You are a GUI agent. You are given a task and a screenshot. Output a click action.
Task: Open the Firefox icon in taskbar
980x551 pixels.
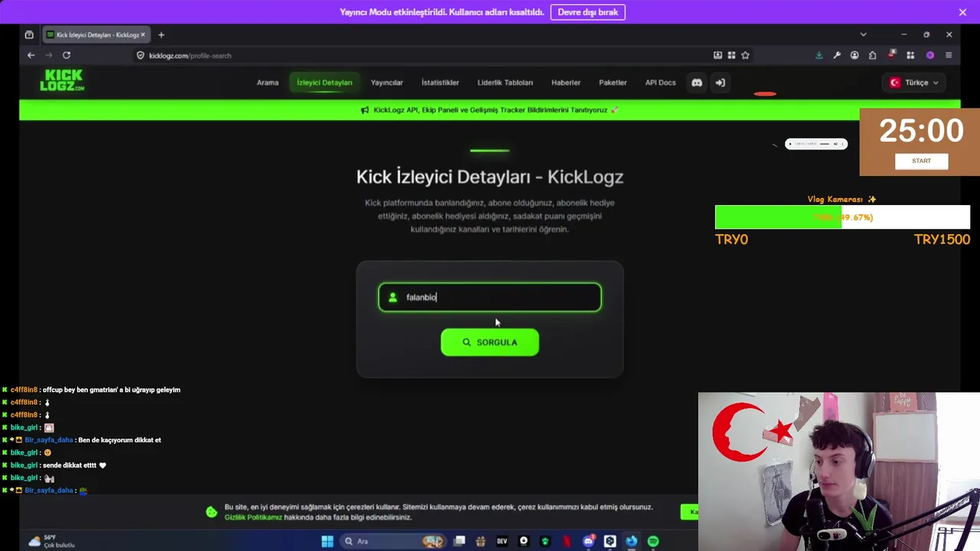[631, 541]
